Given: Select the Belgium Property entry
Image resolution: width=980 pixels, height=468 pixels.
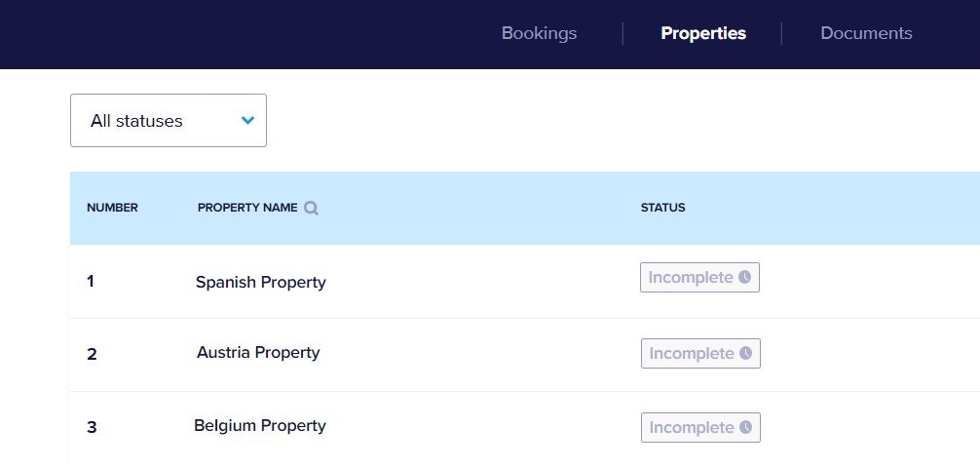Looking at the screenshot, I should pyautogui.click(x=259, y=426).
